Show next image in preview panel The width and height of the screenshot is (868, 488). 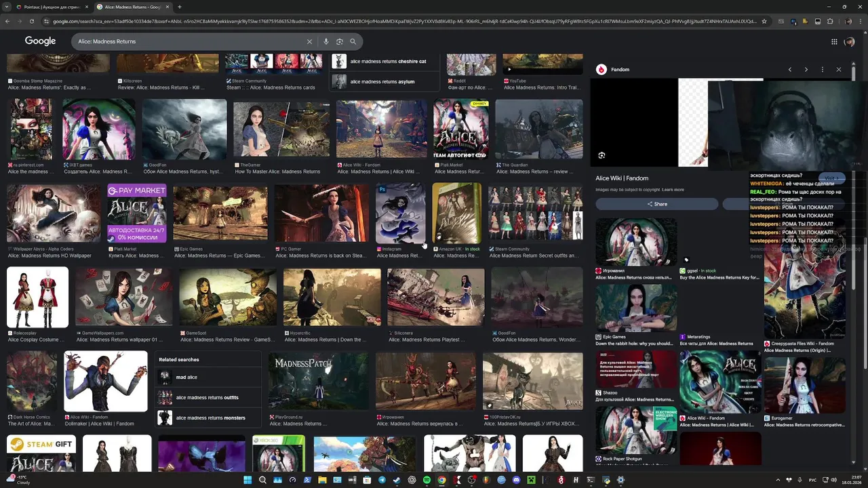coord(806,69)
